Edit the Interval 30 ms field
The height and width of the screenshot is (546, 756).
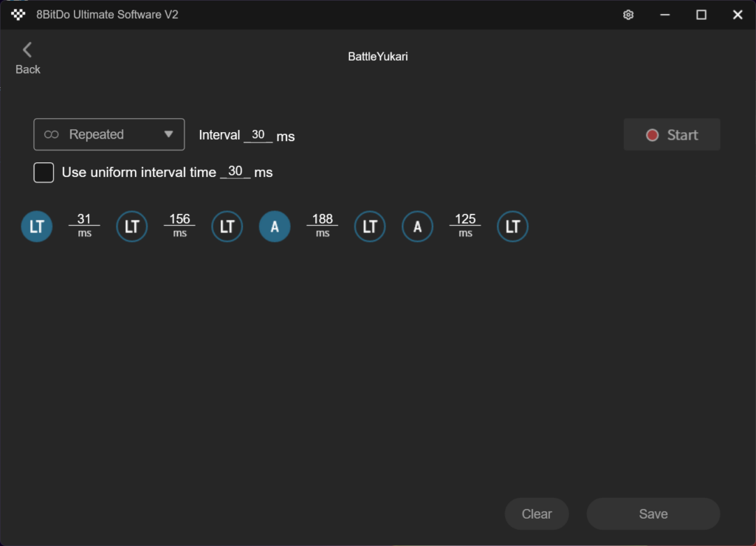258,135
